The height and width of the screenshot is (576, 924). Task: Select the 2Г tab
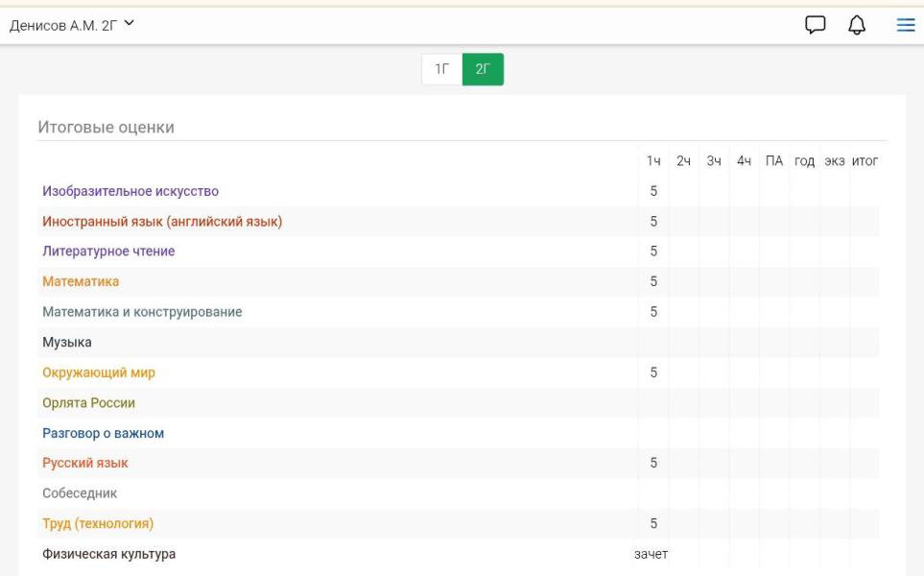[483, 69]
